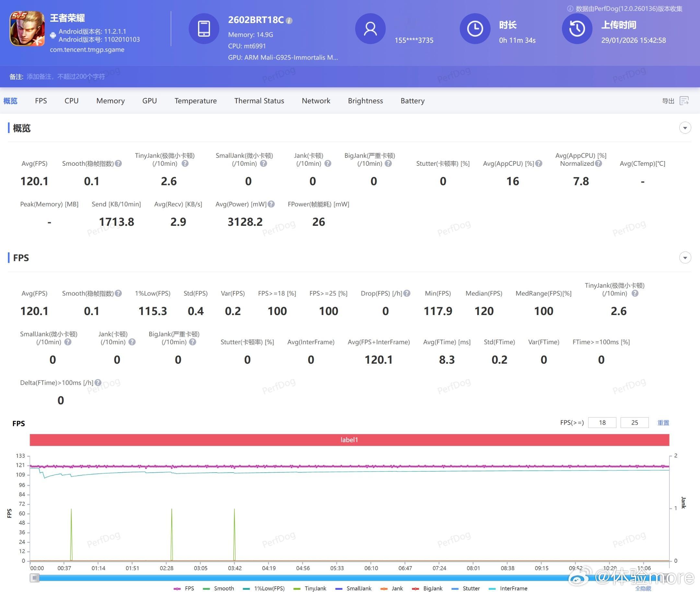Click the label1 red bar
The height and width of the screenshot is (593, 700).
349,440
